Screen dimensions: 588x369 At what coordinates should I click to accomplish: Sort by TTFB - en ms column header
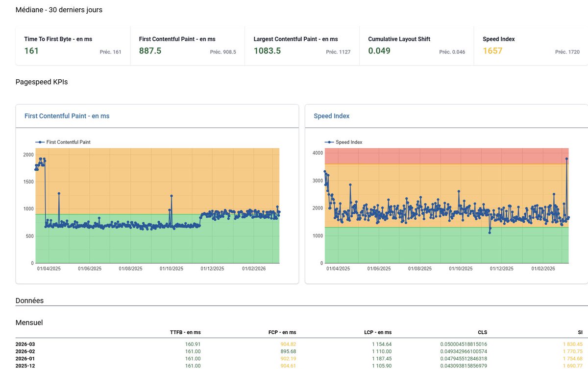[185, 332]
